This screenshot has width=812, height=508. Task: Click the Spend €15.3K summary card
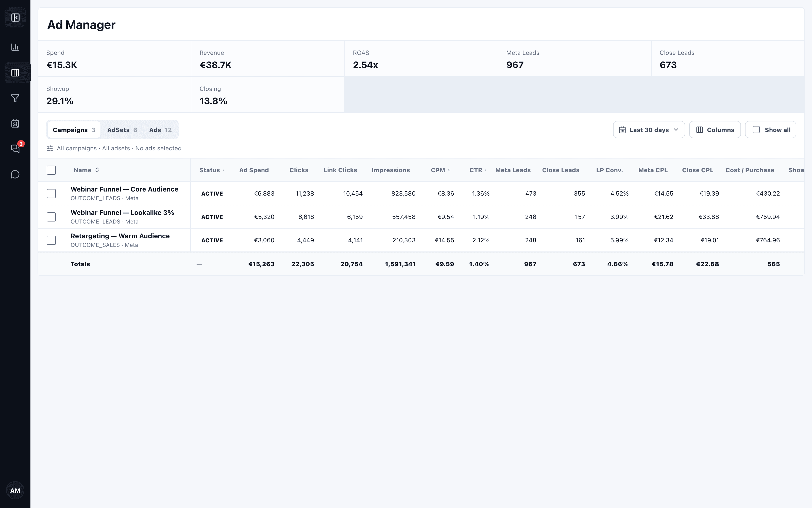click(114, 58)
